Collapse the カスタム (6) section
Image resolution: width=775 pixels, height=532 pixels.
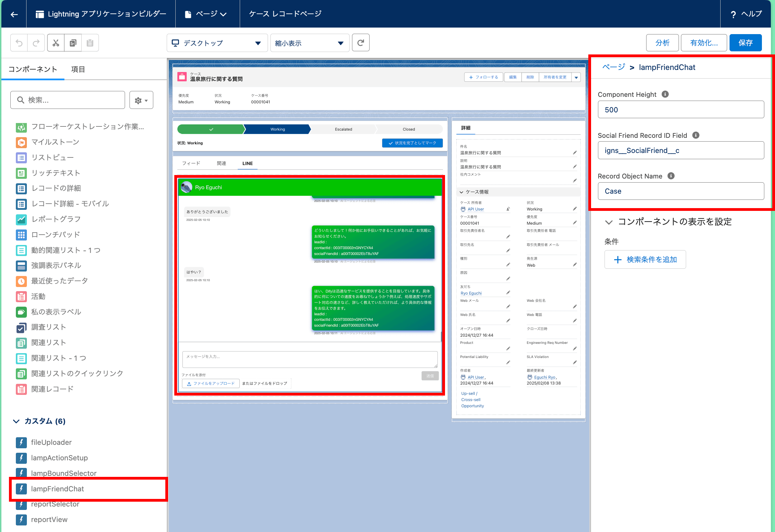[x=16, y=421]
